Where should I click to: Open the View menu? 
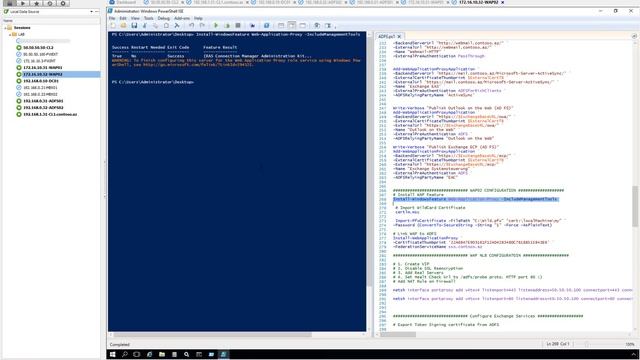pos(135,18)
